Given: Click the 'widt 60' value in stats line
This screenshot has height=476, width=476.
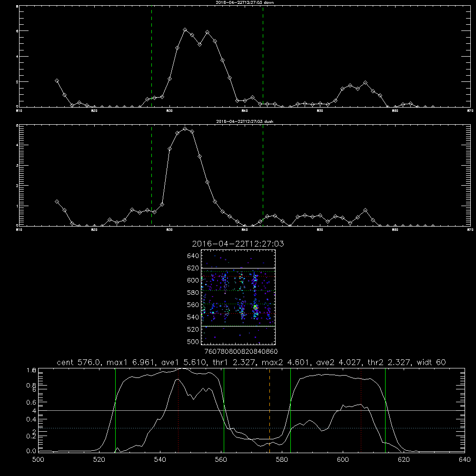Looking at the screenshot, I should pyautogui.click(x=431, y=362).
